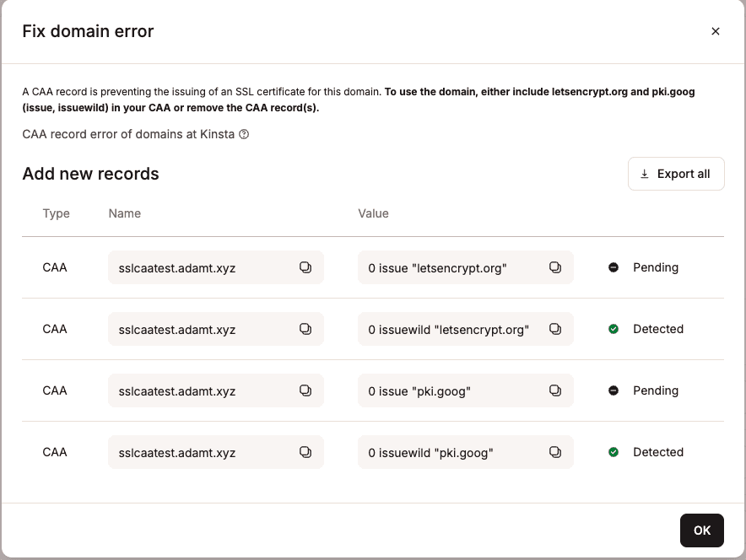746x560 pixels.
Task: Select the first sslcaatest.adamt.xyz name field
Action: tap(203, 267)
